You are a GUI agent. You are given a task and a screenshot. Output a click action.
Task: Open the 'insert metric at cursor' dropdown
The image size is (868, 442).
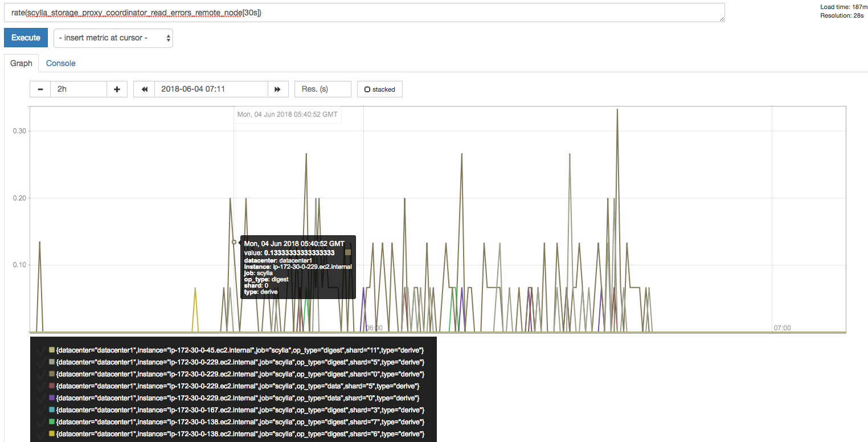(113, 38)
